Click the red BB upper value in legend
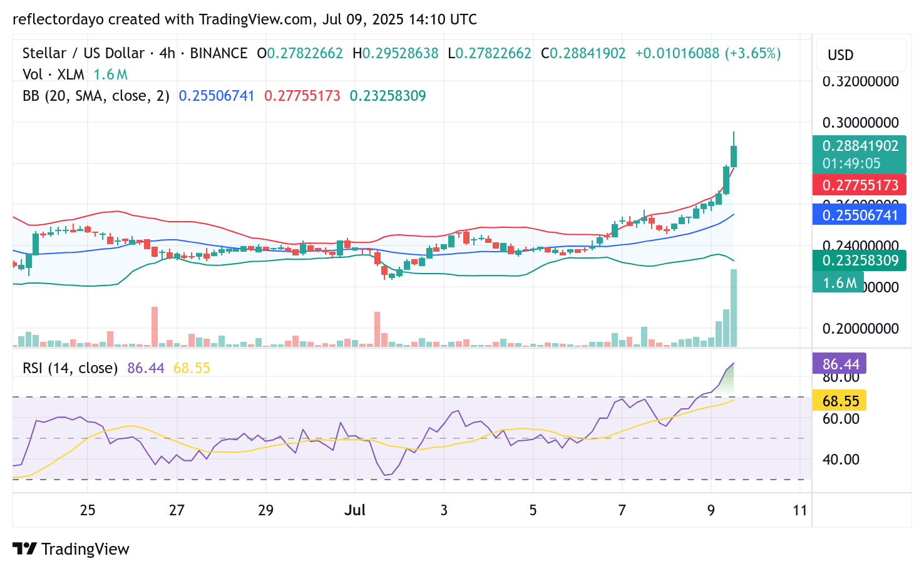The image size is (924, 571). 302,96
